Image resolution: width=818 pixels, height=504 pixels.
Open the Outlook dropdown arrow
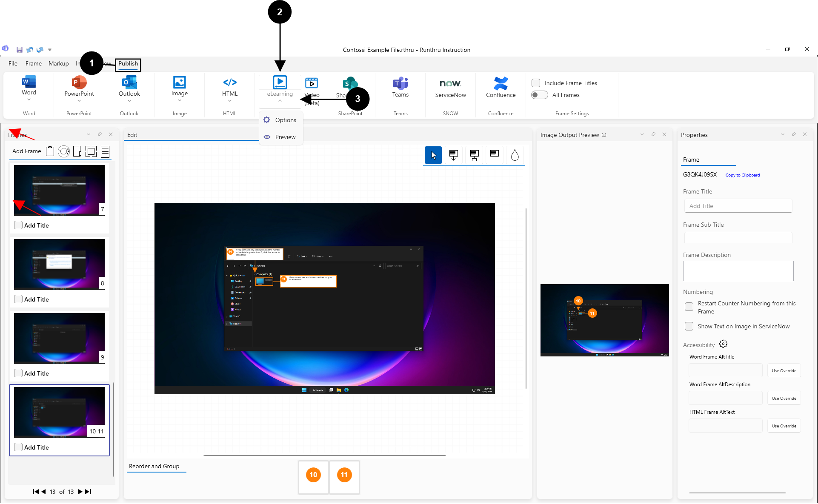click(x=129, y=101)
